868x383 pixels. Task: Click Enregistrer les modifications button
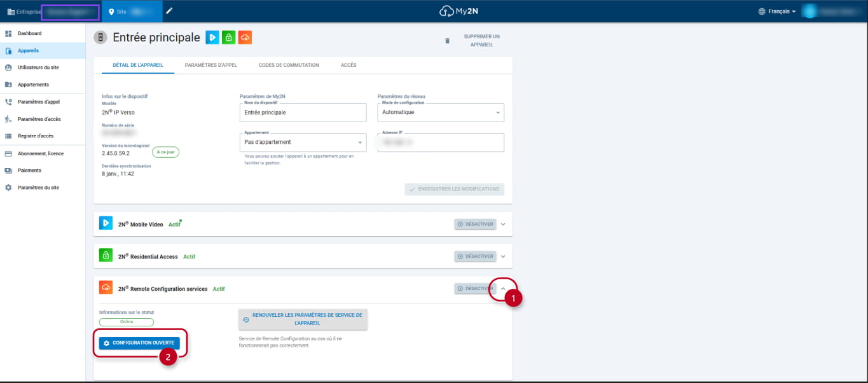[x=455, y=189]
